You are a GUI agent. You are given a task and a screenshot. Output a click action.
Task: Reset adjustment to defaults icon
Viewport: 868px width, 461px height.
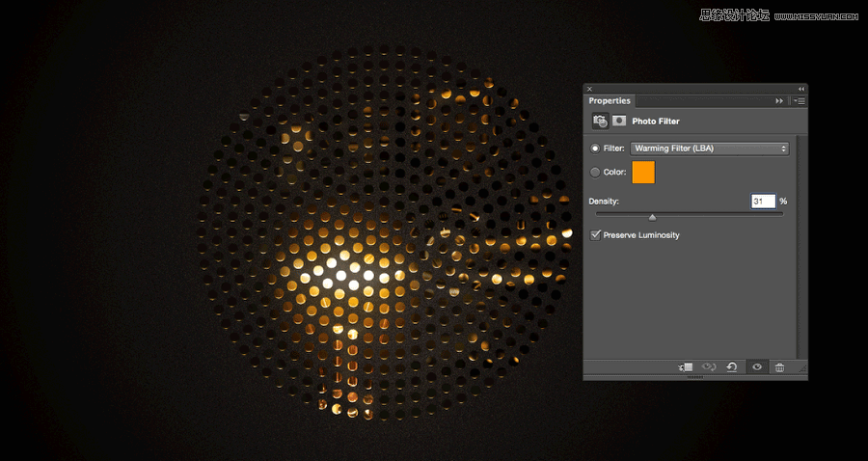point(732,367)
